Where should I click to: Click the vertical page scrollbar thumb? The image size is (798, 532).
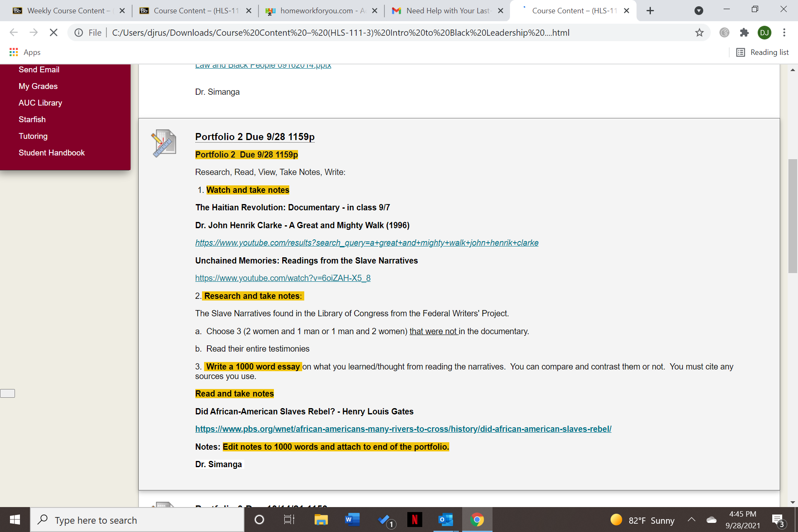pos(793,216)
